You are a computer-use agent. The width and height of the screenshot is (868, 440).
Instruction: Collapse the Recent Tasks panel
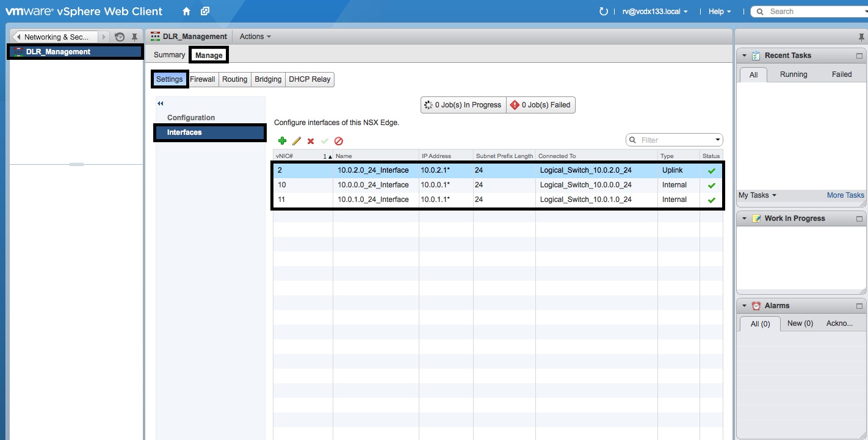pos(744,56)
